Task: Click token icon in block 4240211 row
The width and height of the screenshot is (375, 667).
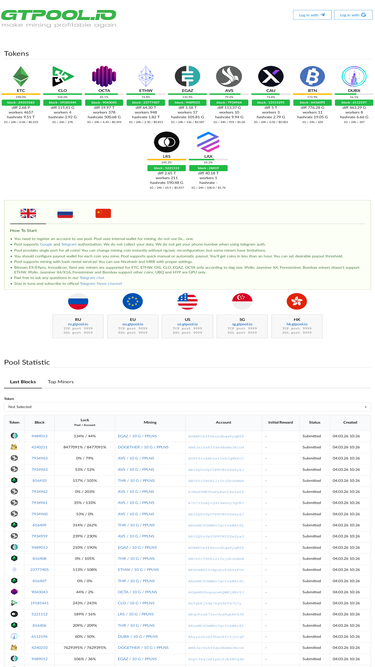Action: coord(14,447)
